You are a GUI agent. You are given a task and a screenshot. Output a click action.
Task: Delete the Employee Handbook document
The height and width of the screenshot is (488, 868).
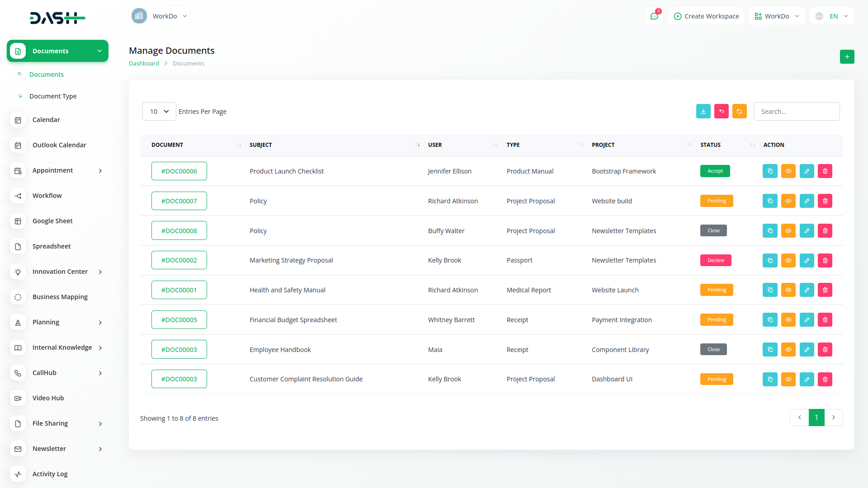coord(825,349)
